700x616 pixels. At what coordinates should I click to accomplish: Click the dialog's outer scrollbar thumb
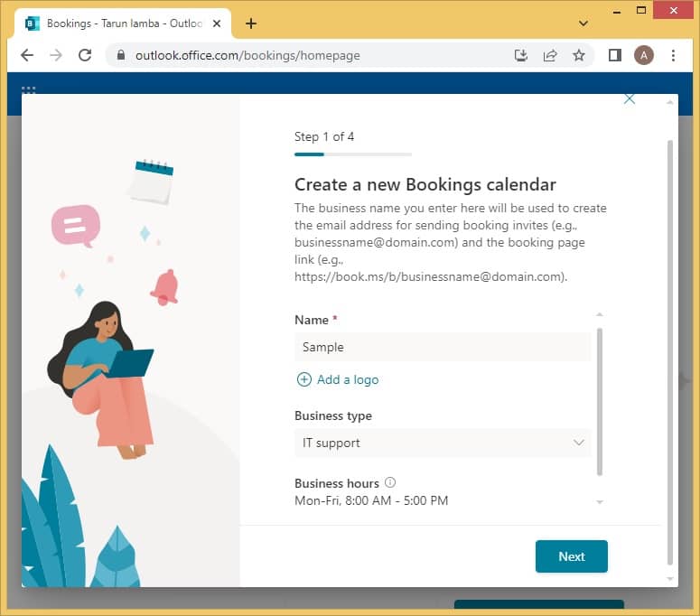click(x=669, y=352)
